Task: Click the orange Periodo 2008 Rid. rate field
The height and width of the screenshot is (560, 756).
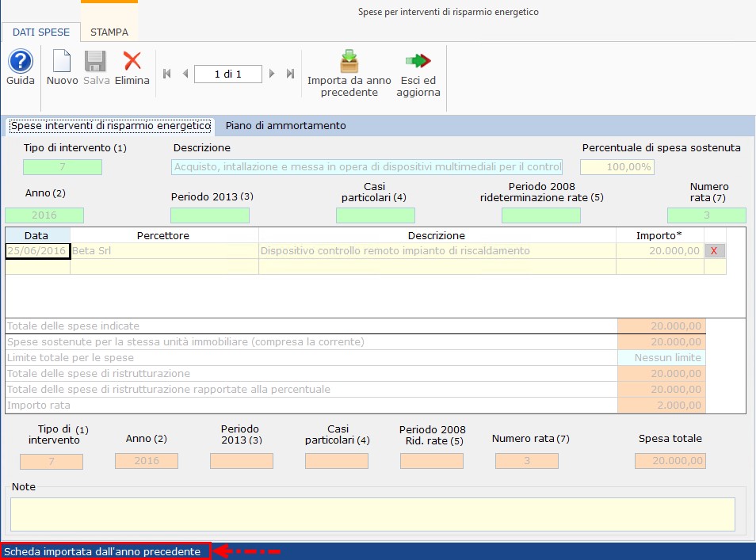Action: (432, 461)
